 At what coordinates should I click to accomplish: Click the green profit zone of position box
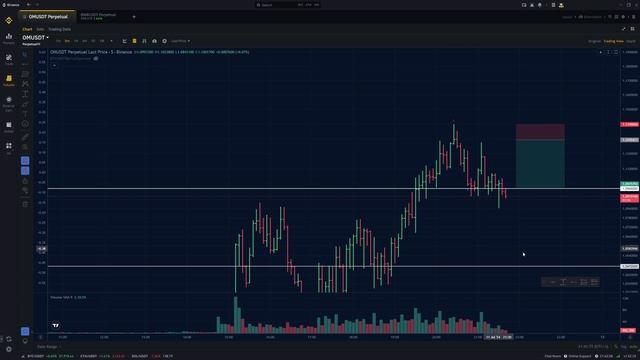540,164
